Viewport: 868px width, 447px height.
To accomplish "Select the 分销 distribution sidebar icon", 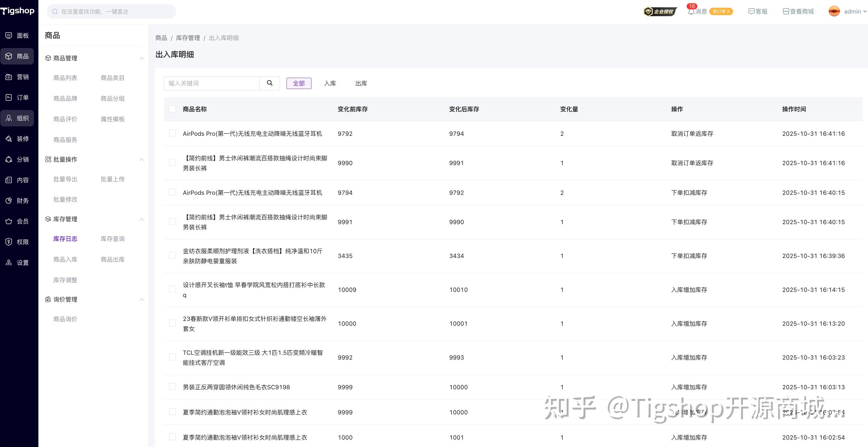I will [9, 159].
